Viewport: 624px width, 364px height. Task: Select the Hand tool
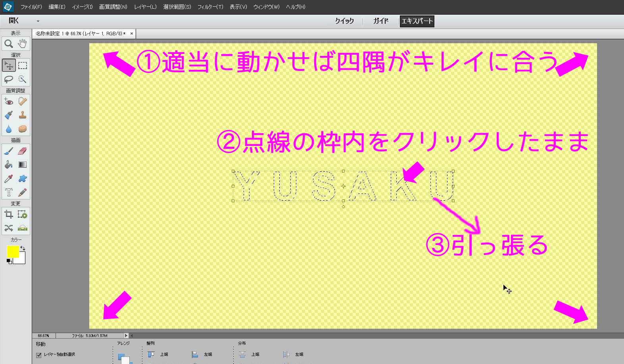point(23,44)
